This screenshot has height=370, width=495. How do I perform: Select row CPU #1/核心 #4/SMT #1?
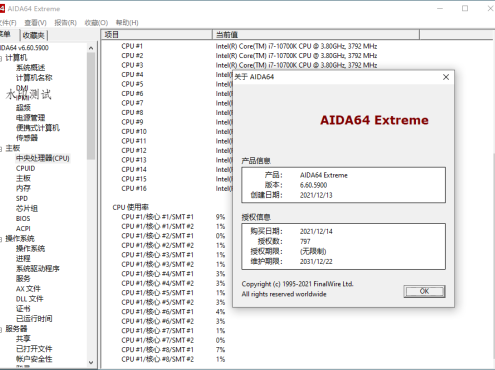157,274
